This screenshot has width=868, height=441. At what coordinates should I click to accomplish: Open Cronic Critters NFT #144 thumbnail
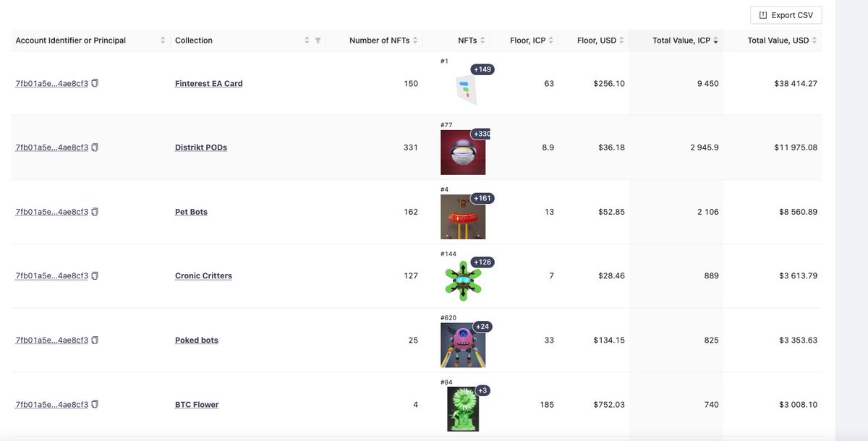tap(463, 281)
